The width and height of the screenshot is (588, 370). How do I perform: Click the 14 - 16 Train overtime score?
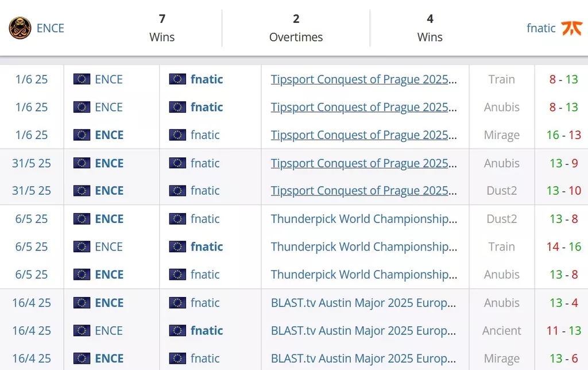[564, 246]
